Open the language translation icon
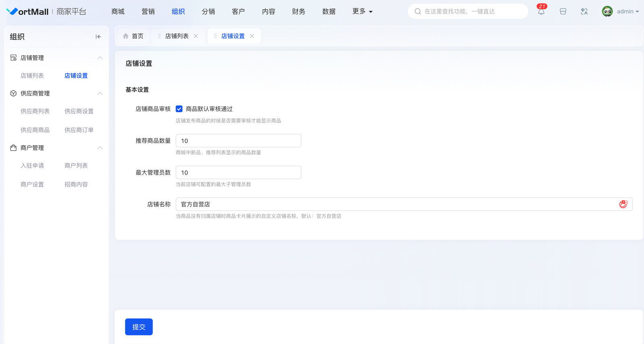The width and height of the screenshot is (644, 344). click(584, 11)
